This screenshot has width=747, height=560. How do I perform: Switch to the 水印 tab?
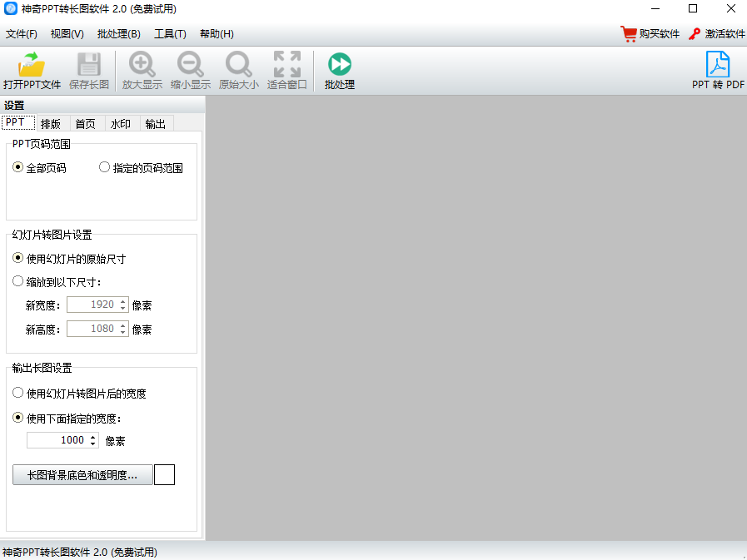(120, 123)
